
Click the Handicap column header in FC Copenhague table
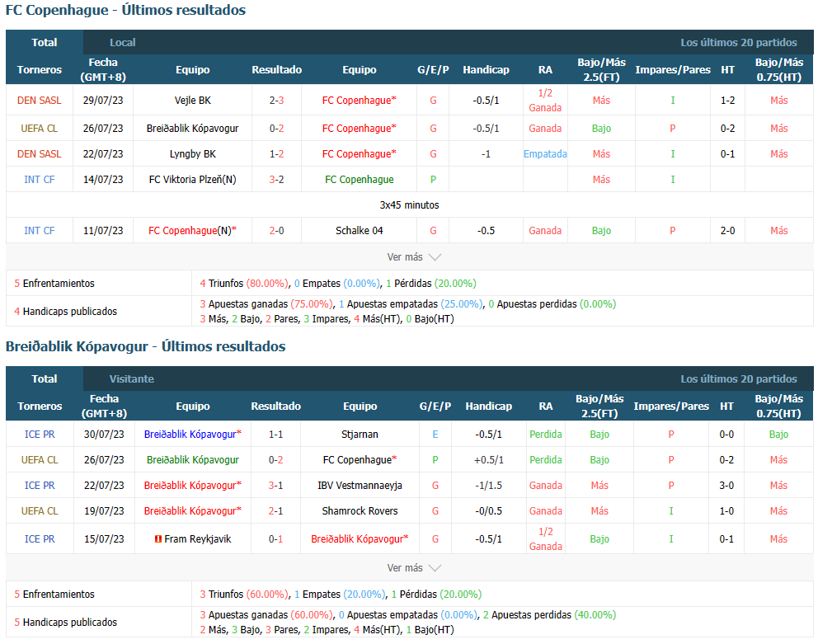(x=486, y=69)
